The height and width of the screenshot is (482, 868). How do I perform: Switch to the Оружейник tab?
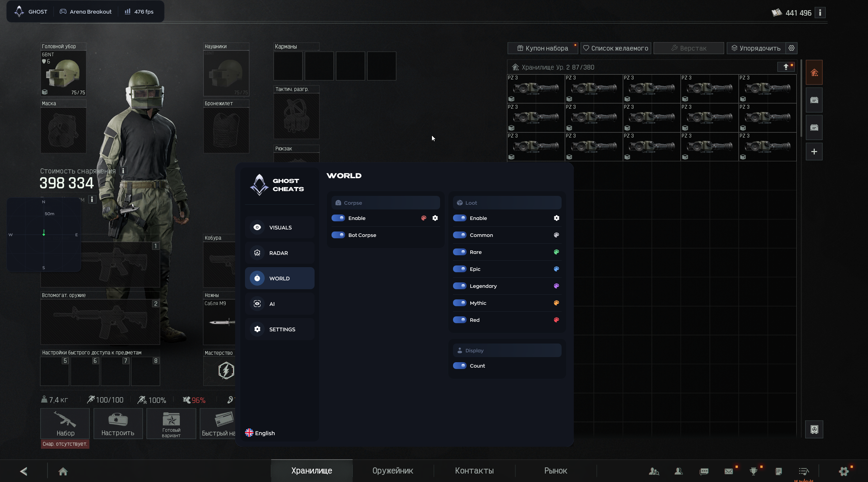coord(393,471)
